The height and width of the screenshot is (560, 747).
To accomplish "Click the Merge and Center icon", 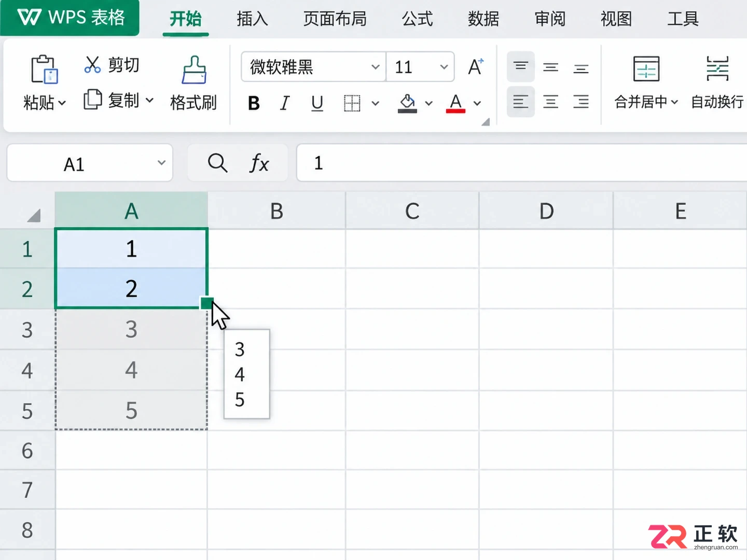I will click(x=646, y=69).
